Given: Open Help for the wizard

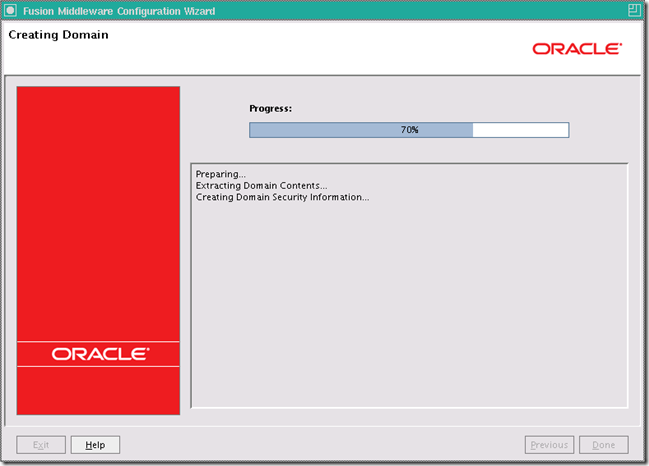Looking at the screenshot, I should click(95, 444).
